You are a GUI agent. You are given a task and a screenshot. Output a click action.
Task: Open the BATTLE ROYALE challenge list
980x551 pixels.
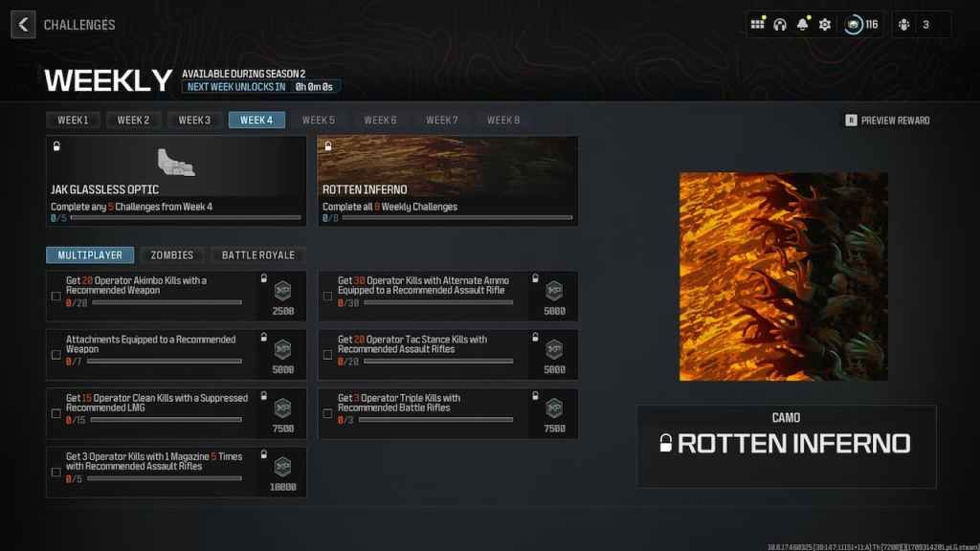(x=257, y=254)
